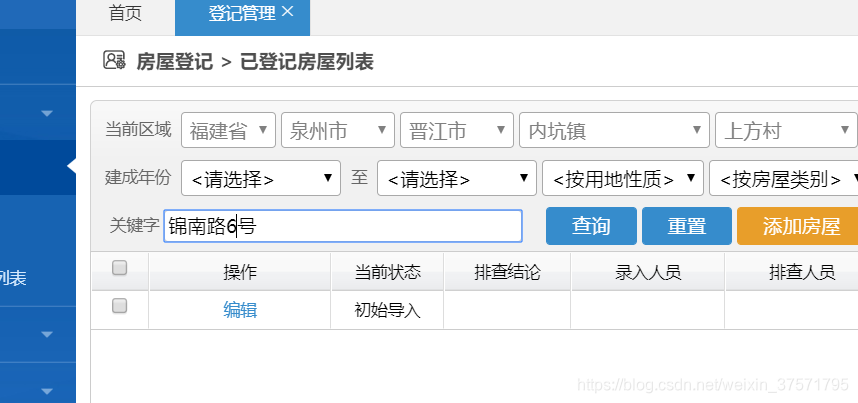Image resolution: width=858 pixels, height=403 pixels.
Task: Click the 查询 search button
Action: click(x=591, y=226)
